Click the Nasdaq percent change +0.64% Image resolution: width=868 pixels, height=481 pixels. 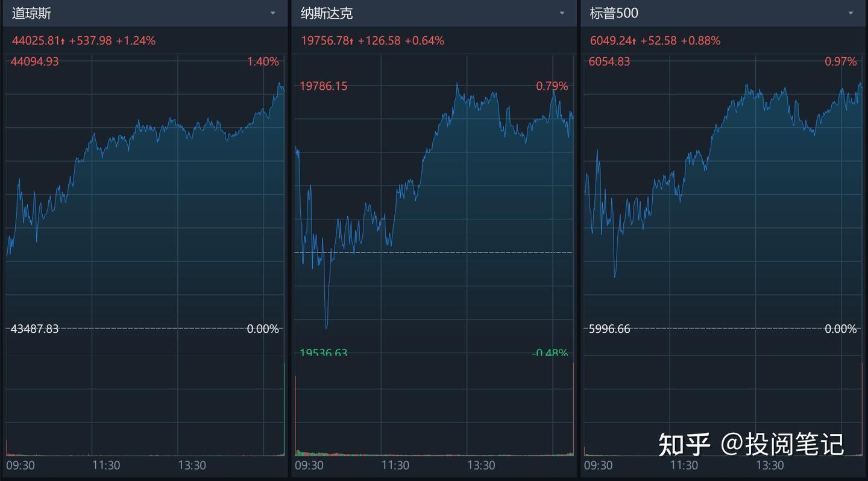tap(424, 41)
